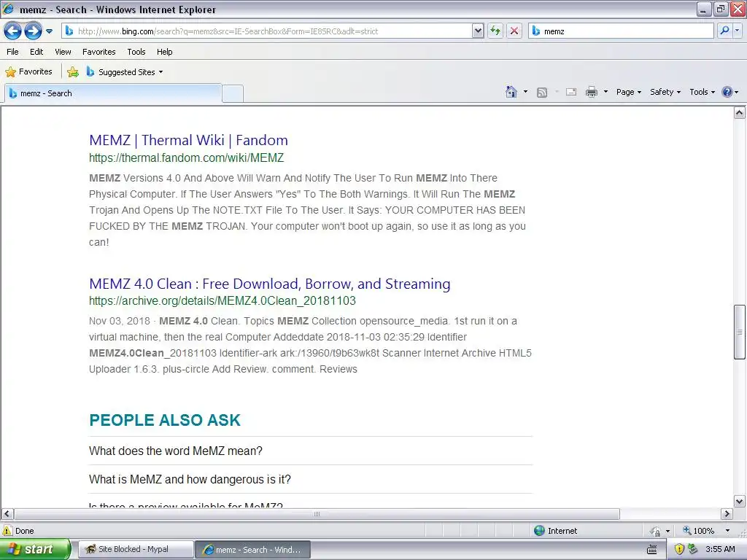This screenshot has height=560, width=747.
Task: Expand the address bar history dropdown
Action: click(x=478, y=31)
